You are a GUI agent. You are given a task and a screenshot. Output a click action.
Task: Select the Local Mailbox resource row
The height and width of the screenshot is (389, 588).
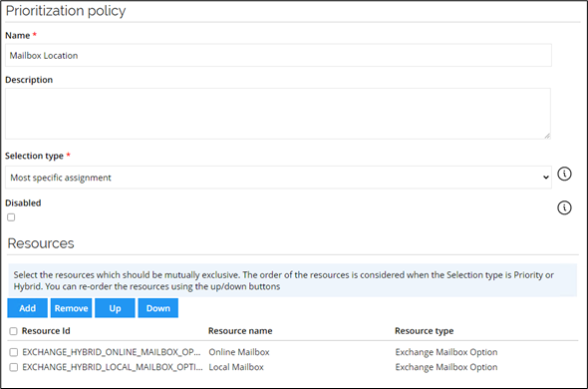pos(292,367)
